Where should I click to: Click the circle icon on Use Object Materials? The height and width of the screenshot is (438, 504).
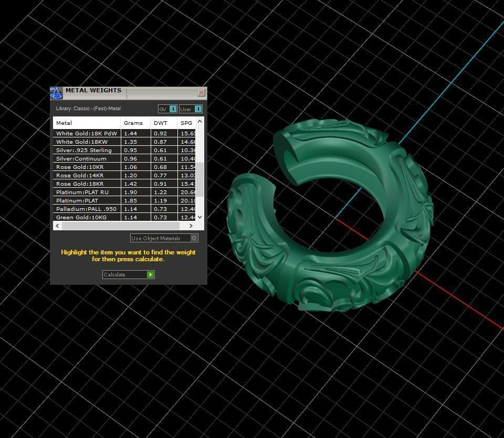coord(193,238)
